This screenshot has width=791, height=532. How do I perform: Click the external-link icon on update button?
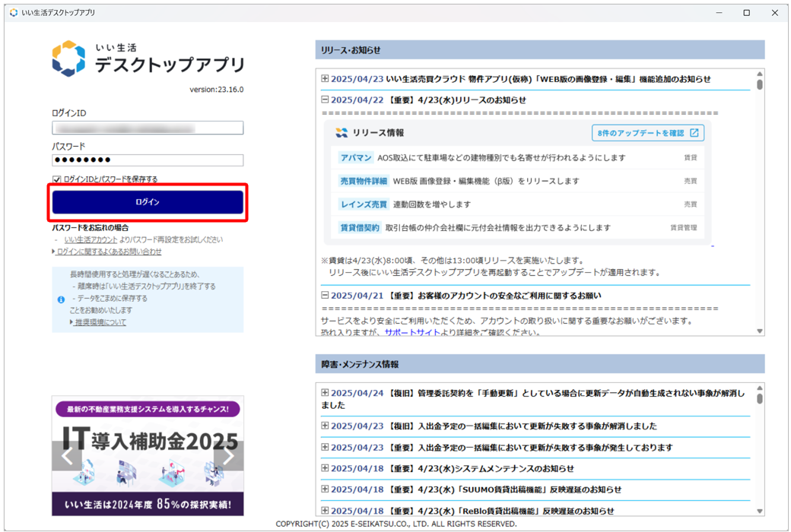pyautogui.click(x=694, y=133)
